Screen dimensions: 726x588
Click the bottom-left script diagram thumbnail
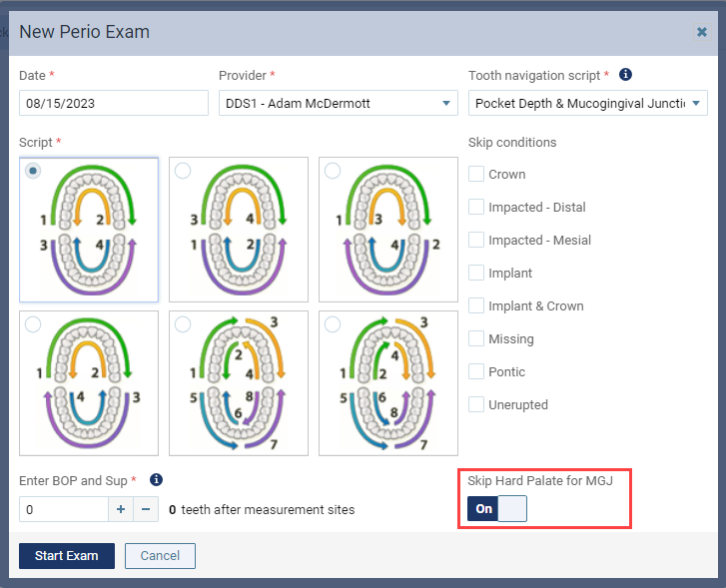[x=89, y=383]
